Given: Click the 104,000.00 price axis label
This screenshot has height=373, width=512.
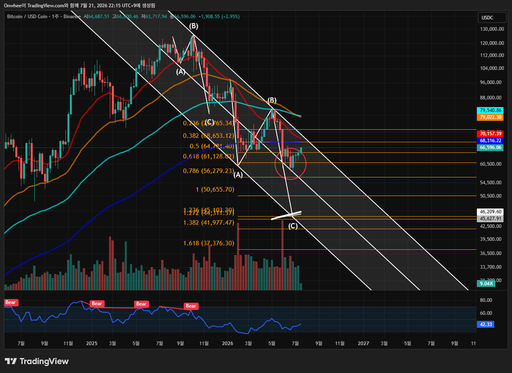Looking at the screenshot, I should pos(492,68).
